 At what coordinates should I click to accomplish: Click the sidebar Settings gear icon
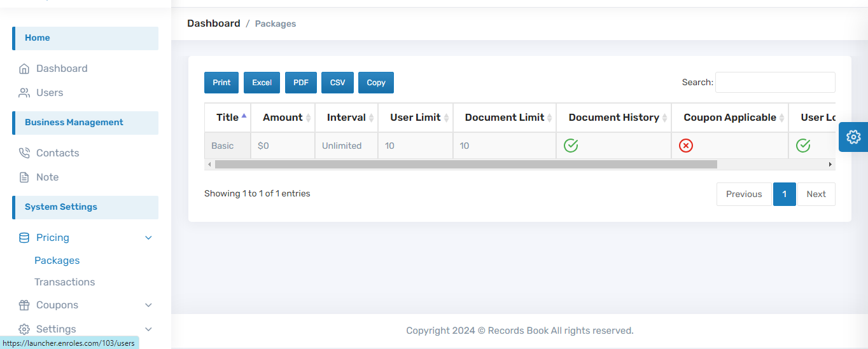24,329
